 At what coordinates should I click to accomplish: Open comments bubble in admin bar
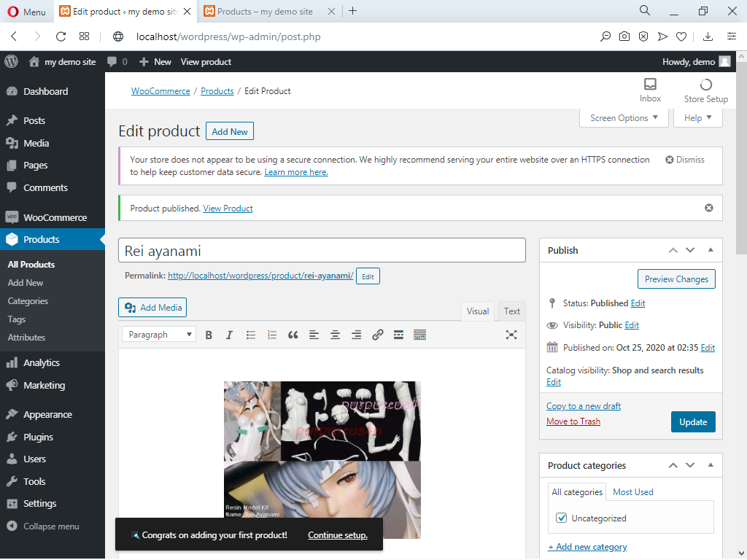point(117,61)
